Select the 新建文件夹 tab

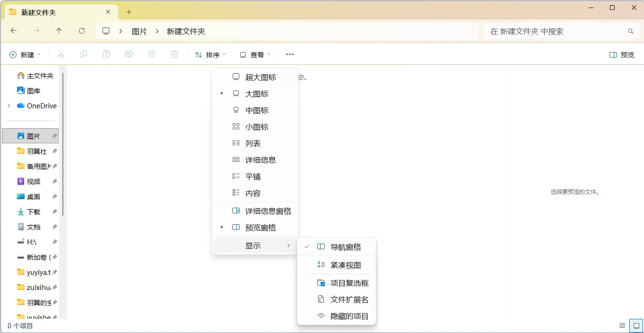click(x=61, y=12)
